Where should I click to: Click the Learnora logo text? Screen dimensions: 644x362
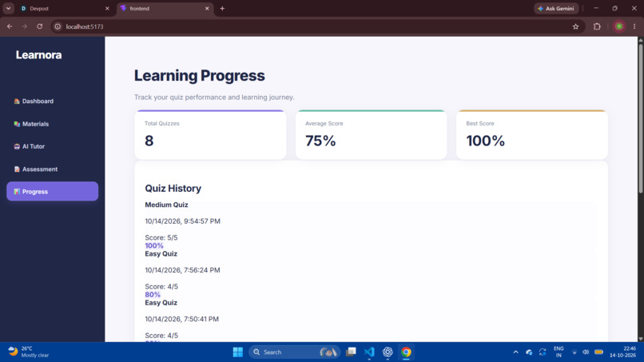point(38,55)
